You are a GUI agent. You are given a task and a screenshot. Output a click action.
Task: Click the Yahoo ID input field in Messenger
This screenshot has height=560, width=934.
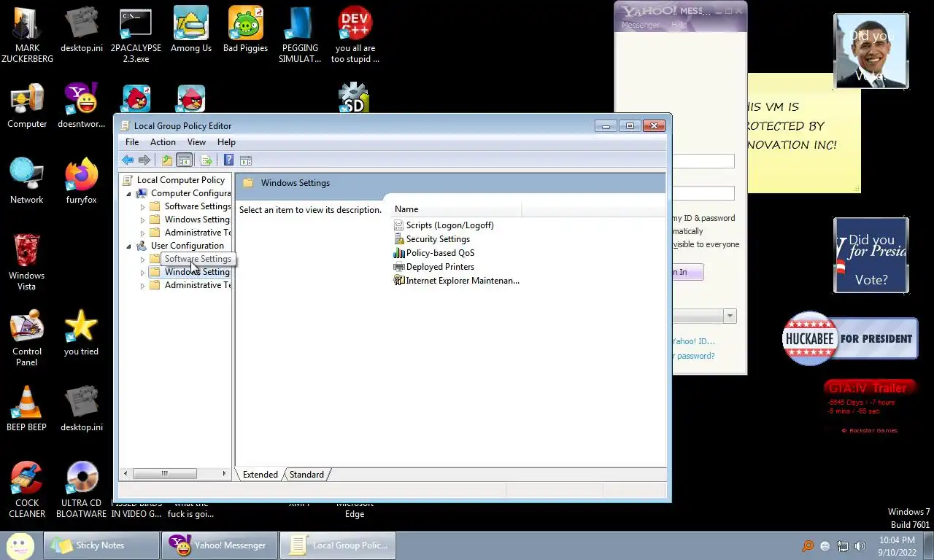(703, 161)
